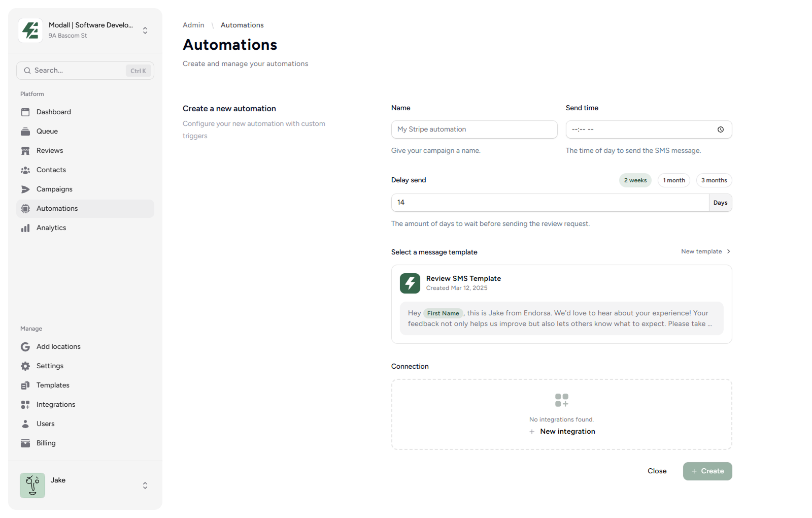Click the Google icon for Add locations
This screenshot has height=518, width=812.
click(25, 347)
